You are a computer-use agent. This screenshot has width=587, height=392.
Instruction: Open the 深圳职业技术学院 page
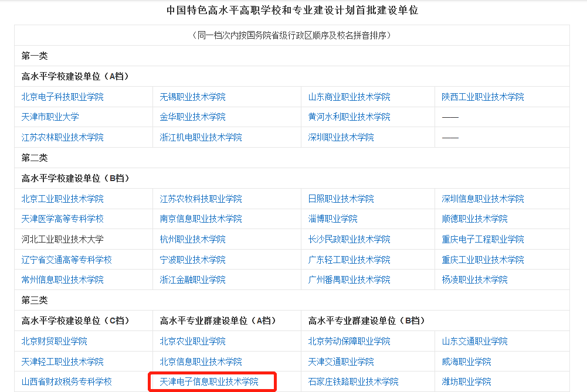coord(337,137)
